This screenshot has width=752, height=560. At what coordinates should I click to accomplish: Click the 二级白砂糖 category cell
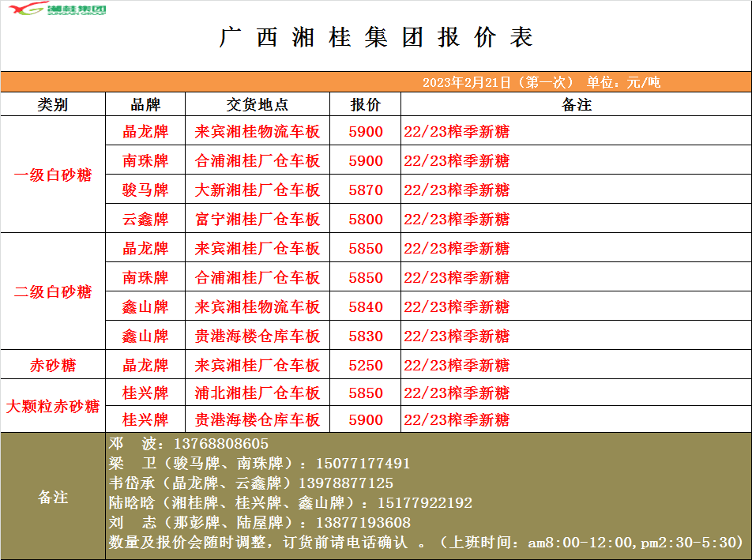click(x=53, y=292)
